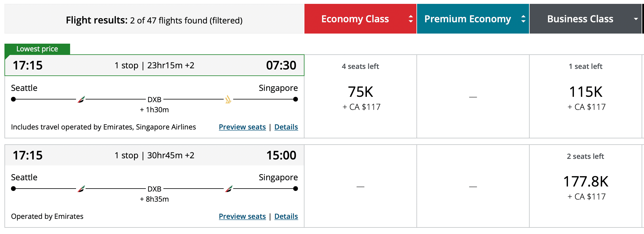
Task: Click the Lowest price badge
Action: tap(37, 49)
